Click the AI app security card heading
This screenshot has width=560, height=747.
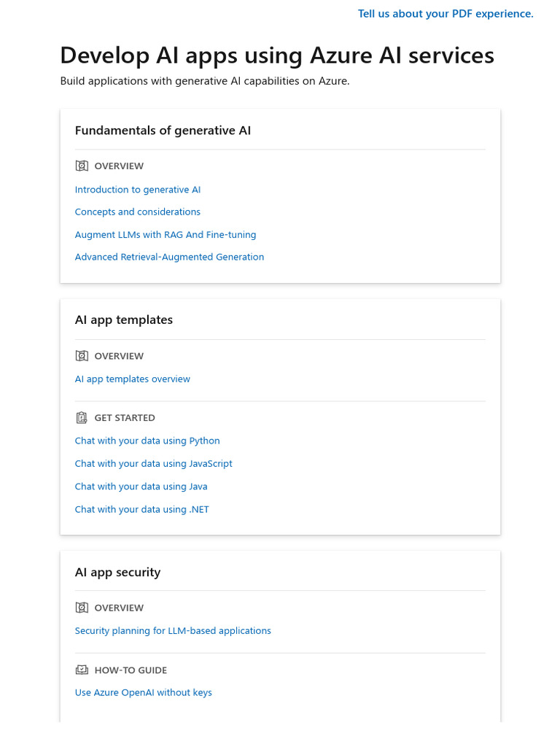117,573
